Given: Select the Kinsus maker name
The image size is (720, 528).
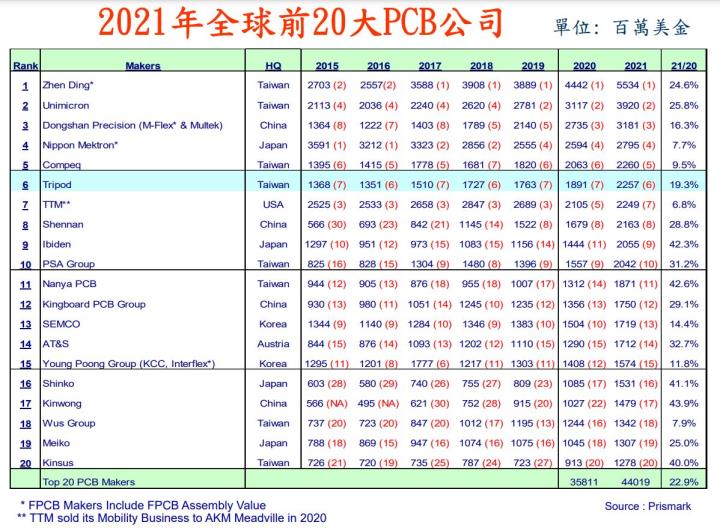Looking at the screenshot, I should [x=58, y=463].
